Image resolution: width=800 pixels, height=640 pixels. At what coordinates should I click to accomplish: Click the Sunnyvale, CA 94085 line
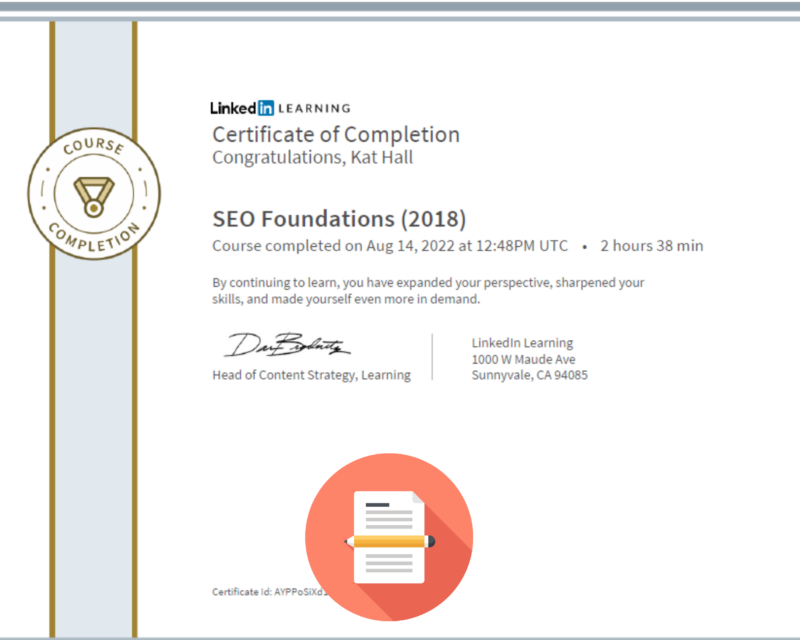[530, 375]
